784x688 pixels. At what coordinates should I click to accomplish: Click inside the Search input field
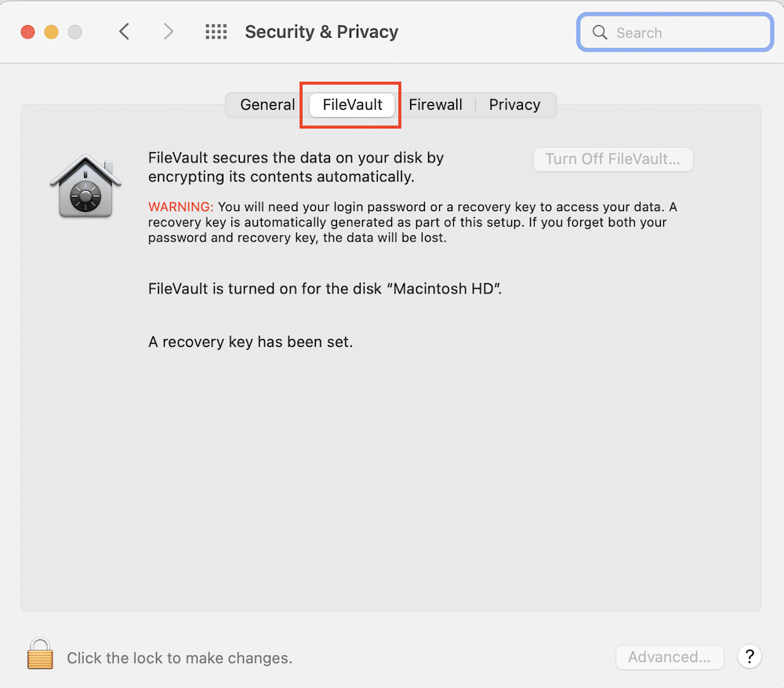[x=674, y=32]
